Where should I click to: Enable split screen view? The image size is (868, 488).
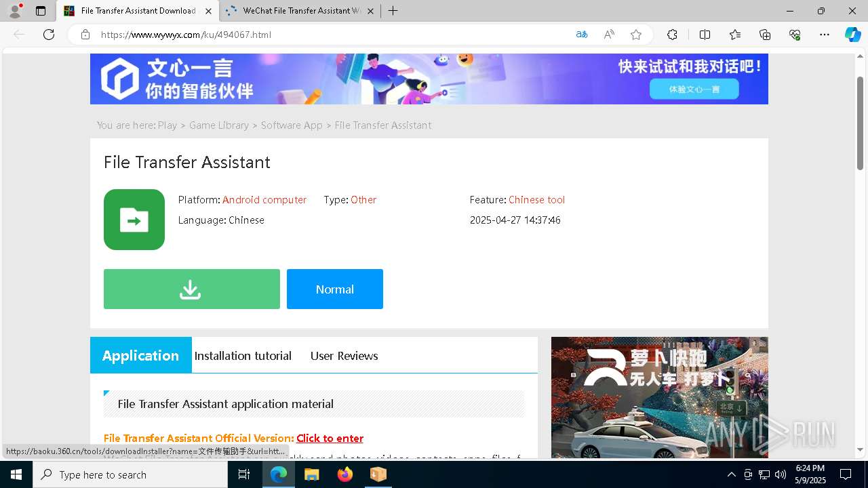pos(705,35)
